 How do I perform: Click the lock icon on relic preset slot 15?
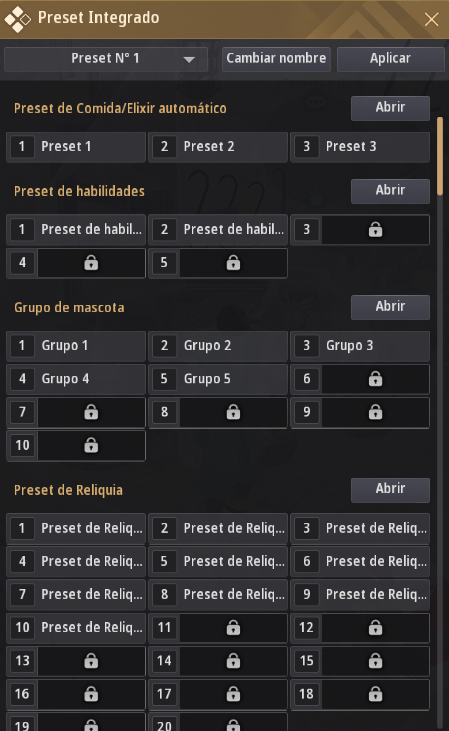(x=375, y=661)
